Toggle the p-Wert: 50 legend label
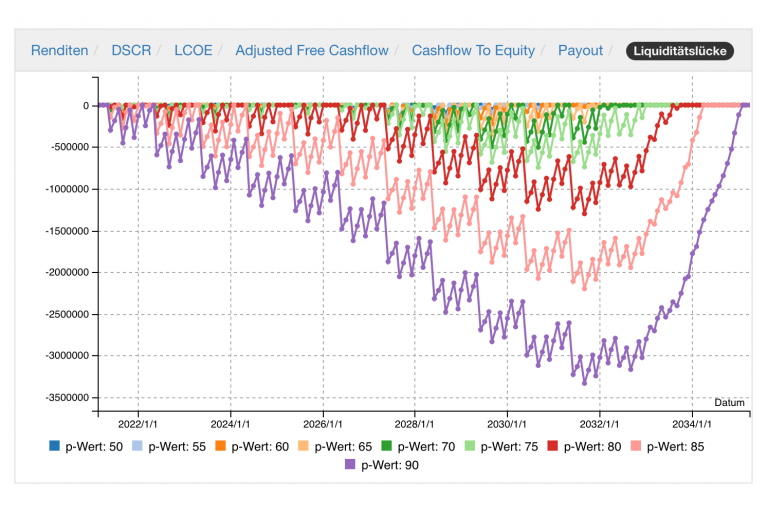The height and width of the screenshot is (511, 768). click(x=93, y=446)
